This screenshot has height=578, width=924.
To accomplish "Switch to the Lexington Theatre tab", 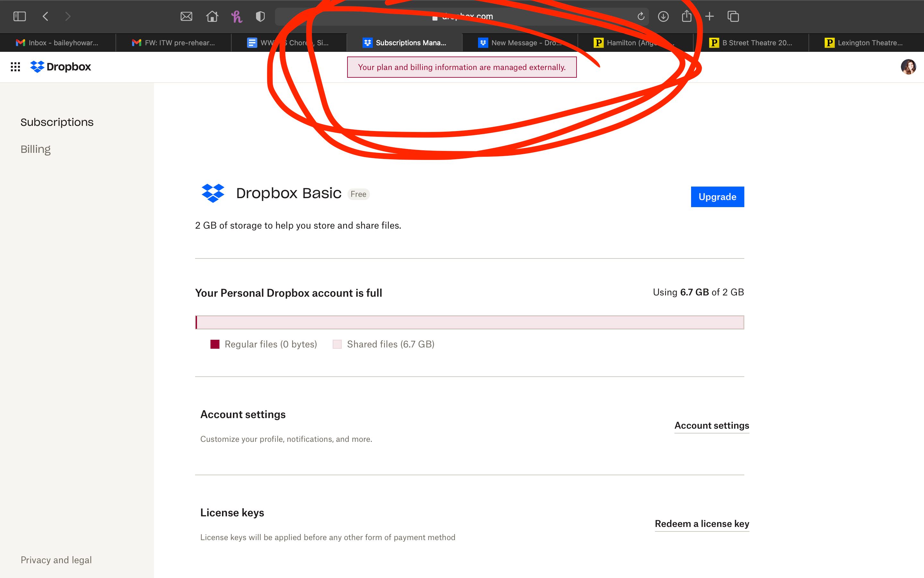I will click(x=866, y=43).
